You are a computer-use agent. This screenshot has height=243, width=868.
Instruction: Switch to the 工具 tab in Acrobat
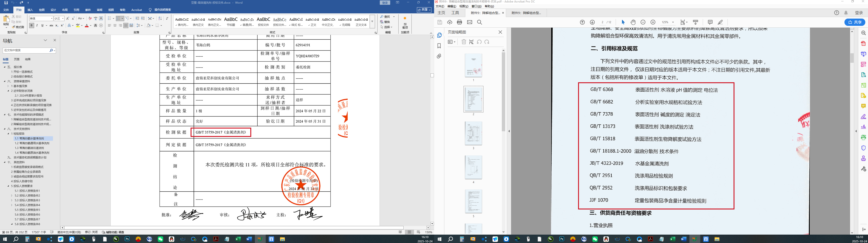click(455, 13)
